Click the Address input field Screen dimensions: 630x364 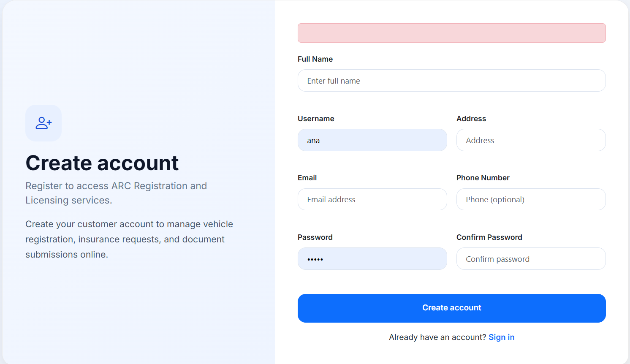pos(531,140)
